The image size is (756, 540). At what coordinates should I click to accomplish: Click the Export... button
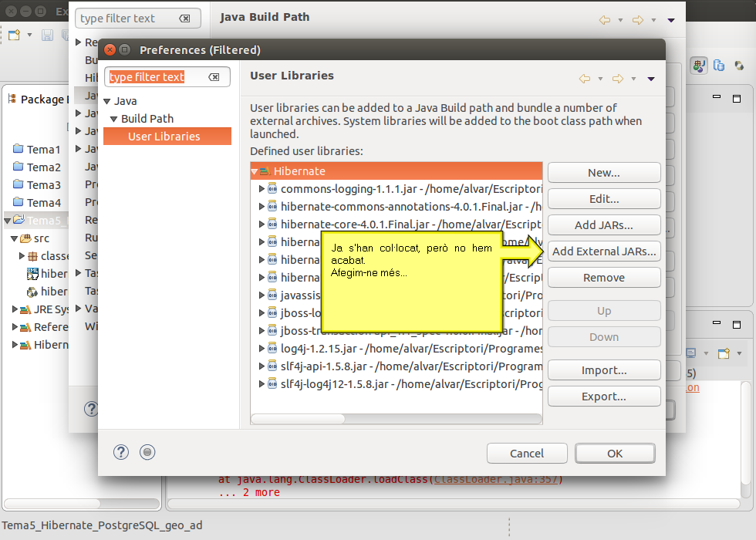pos(603,397)
